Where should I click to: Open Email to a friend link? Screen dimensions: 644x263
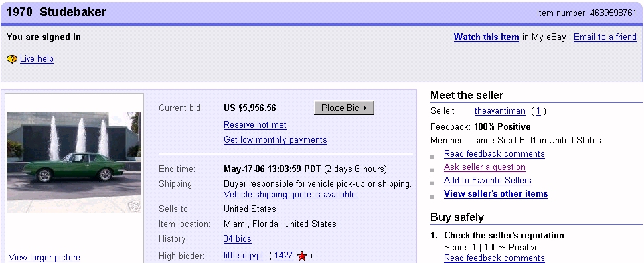click(x=605, y=37)
